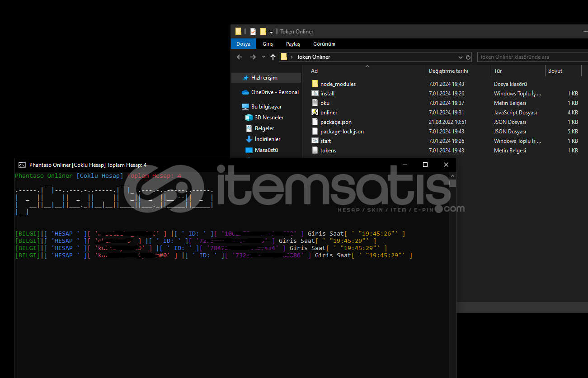Click the onliner JavaScript file icon
The height and width of the screenshot is (378, 588).
point(315,112)
